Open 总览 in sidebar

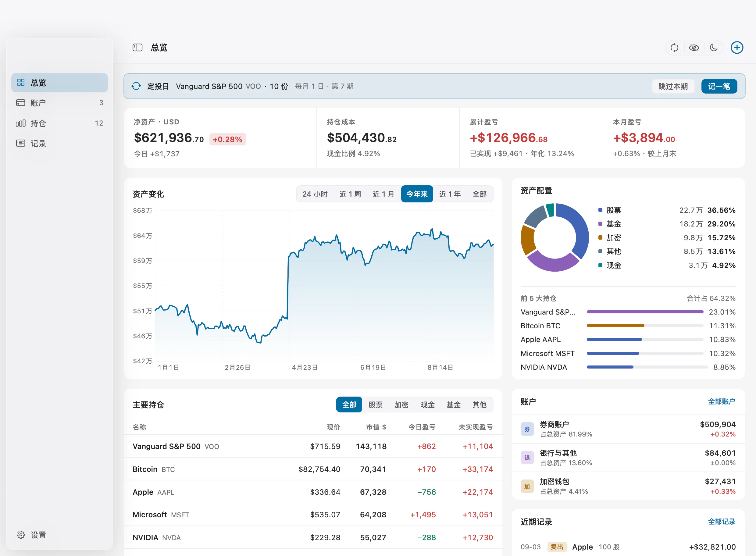coord(59,83)
